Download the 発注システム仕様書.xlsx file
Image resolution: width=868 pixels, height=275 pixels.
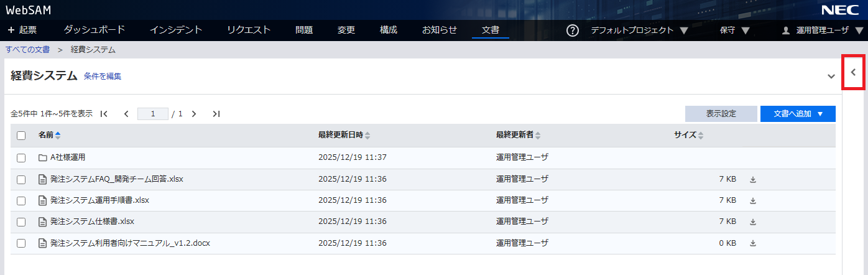click(752, 222)
